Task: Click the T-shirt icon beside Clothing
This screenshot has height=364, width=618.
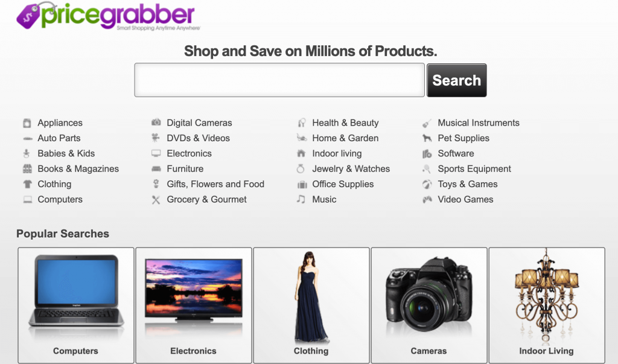Action: 27,184
